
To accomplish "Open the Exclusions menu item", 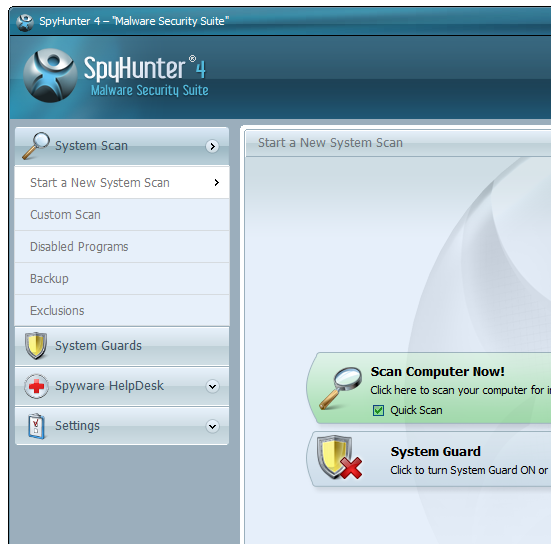I will click(122, 311).
